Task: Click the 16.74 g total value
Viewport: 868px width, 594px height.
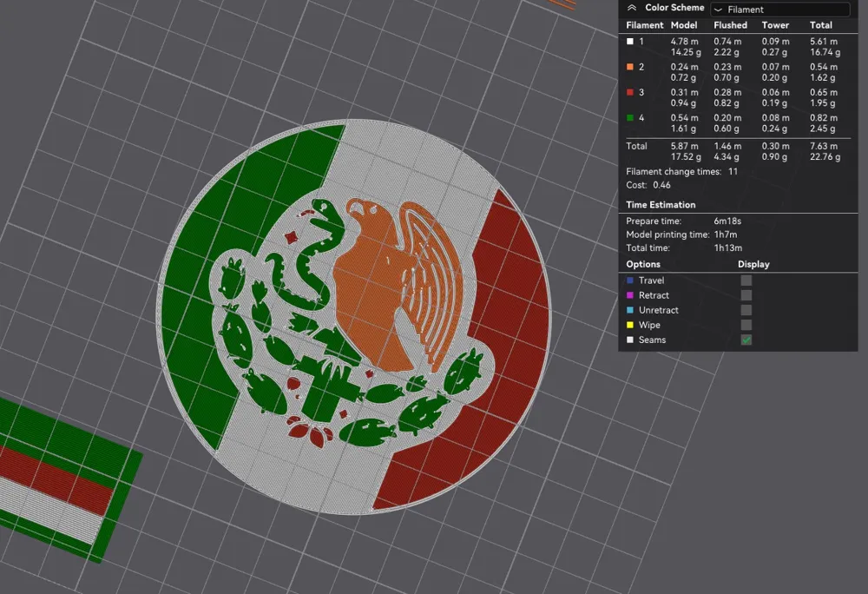Action: click(825, 52)
